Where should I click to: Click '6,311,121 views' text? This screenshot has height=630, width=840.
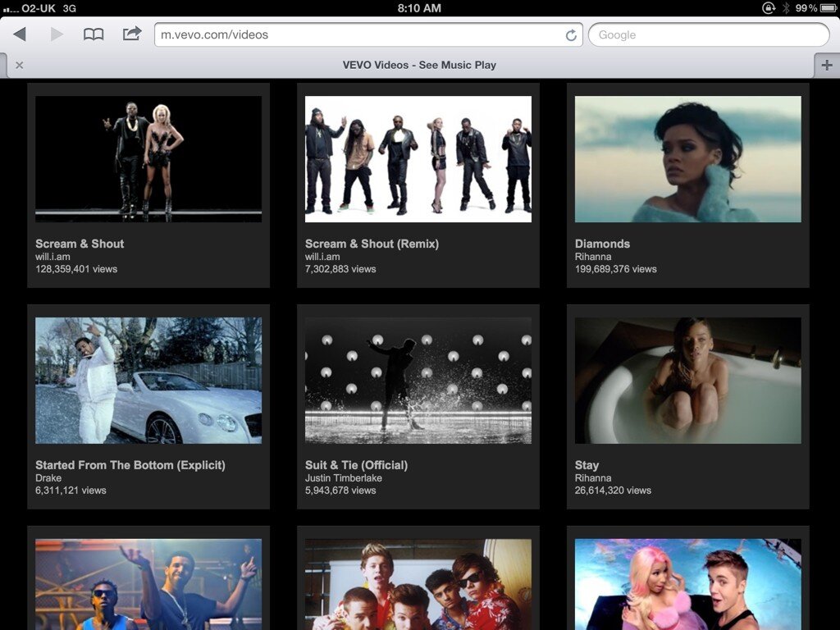71,491
